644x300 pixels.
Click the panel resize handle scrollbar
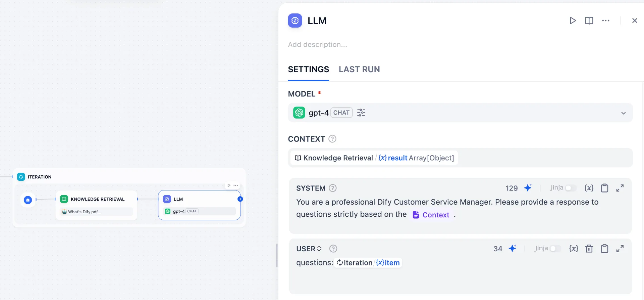tap(277, 255)
